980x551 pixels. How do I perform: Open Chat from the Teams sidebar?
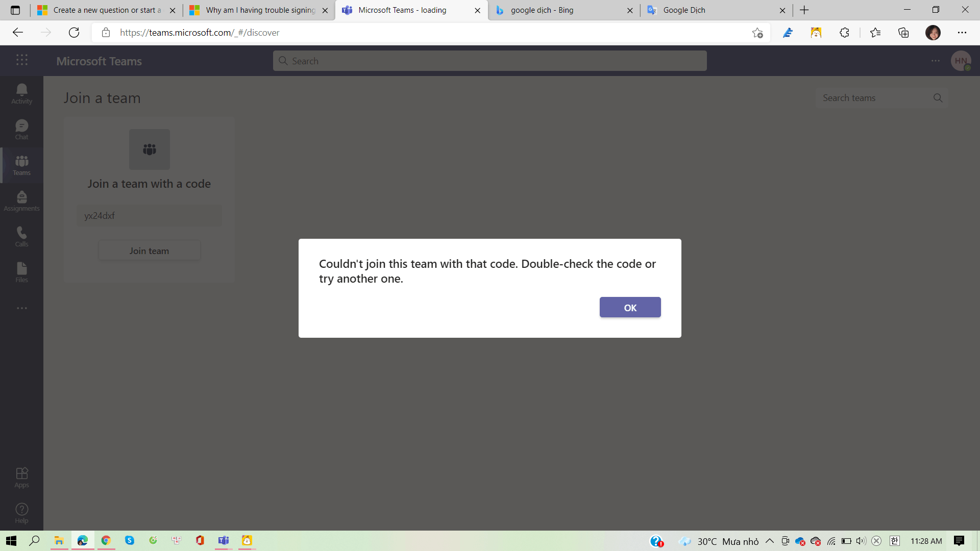pos(21,130)
